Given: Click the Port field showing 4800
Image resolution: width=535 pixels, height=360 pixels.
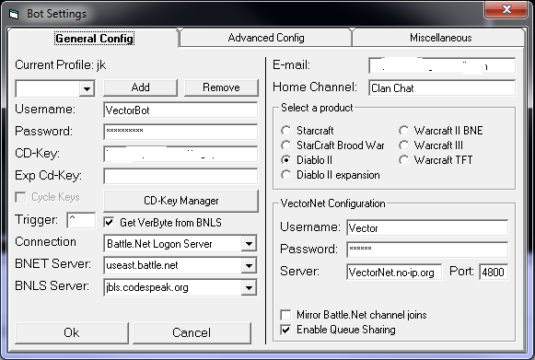Looking at the screenshot, I should point(493,272).
